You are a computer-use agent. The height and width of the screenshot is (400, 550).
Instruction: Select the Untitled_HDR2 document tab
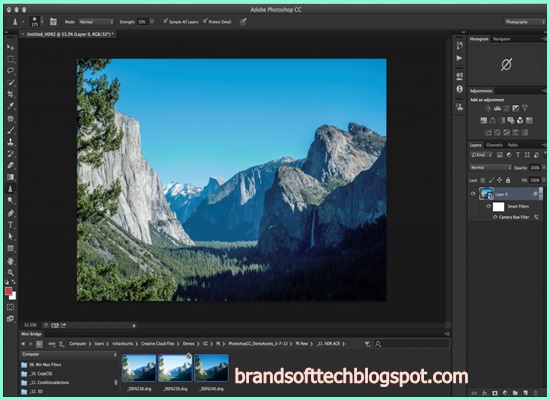[x=68, y=34]
